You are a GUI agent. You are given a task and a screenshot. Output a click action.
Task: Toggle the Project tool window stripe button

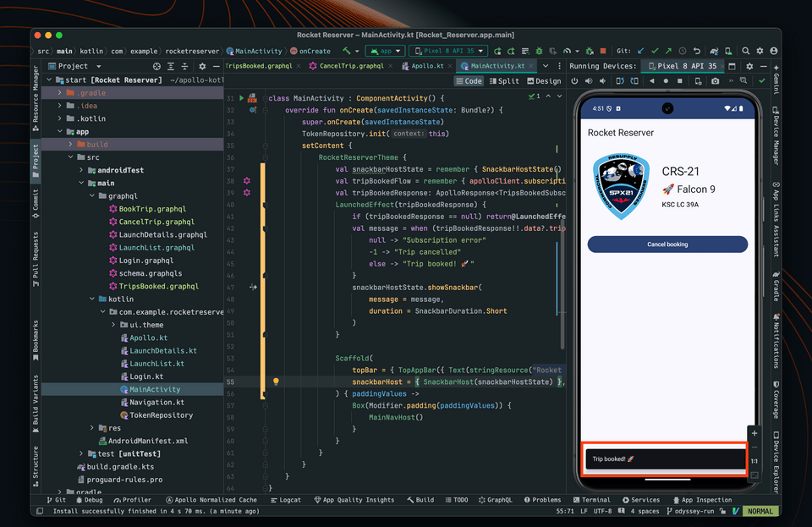click(x=36, y=161)
